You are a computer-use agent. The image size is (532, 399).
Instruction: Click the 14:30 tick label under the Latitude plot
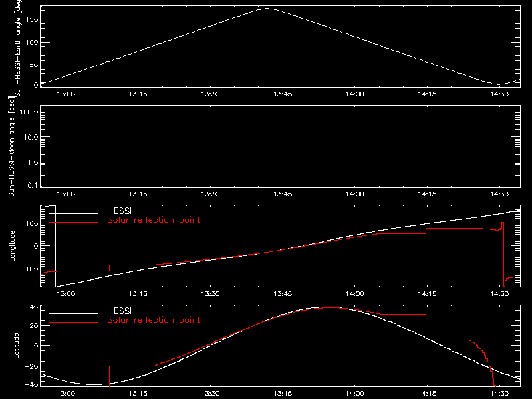point(499,394)
